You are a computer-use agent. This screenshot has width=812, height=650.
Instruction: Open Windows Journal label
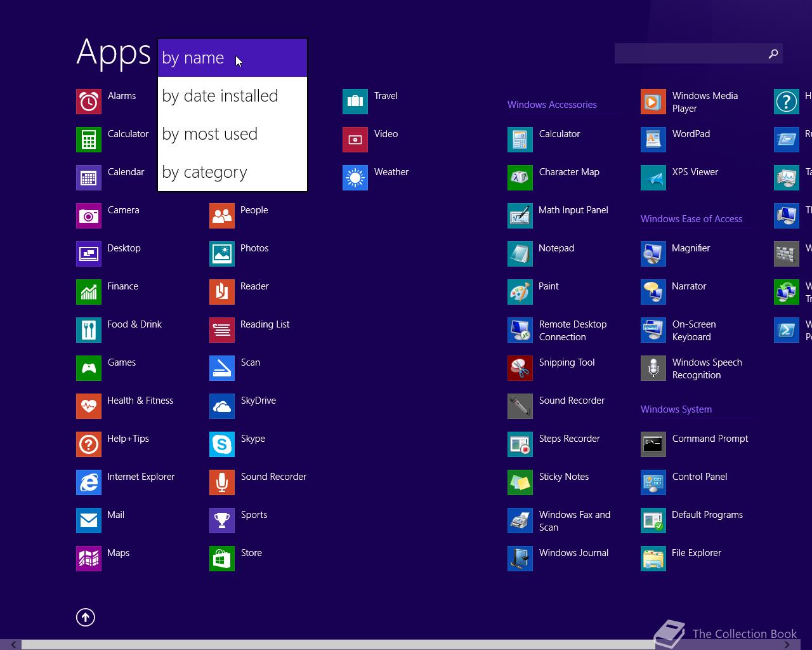coord(573,553)
